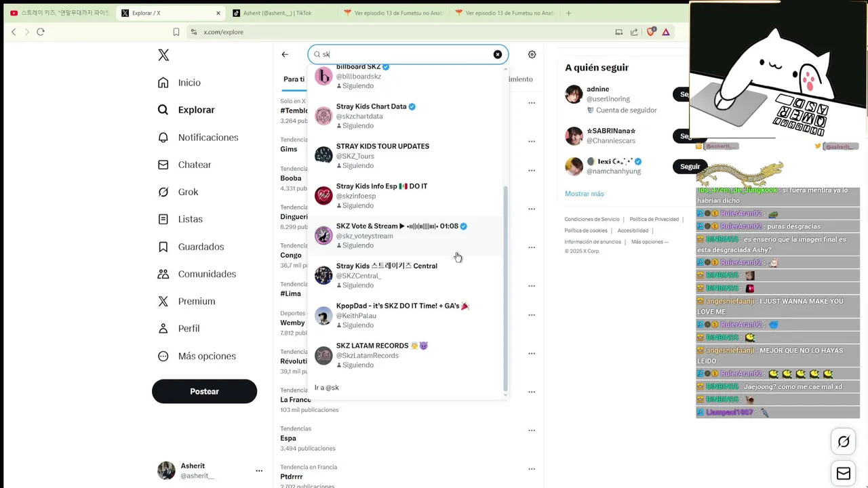
Task: Open Más opciones menu
Action: [x=197, y=356]
